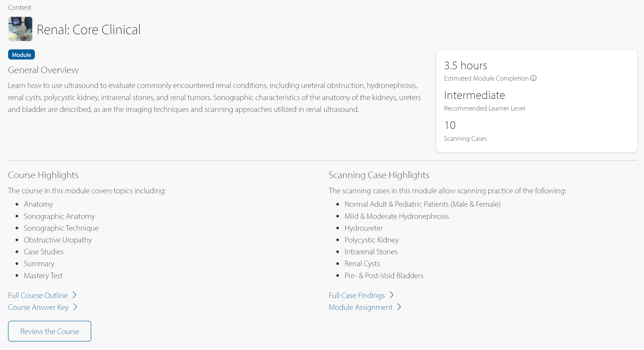Open the Course Answer Key link
Viewport: 644px width, 350px height.
pos(38,307)
